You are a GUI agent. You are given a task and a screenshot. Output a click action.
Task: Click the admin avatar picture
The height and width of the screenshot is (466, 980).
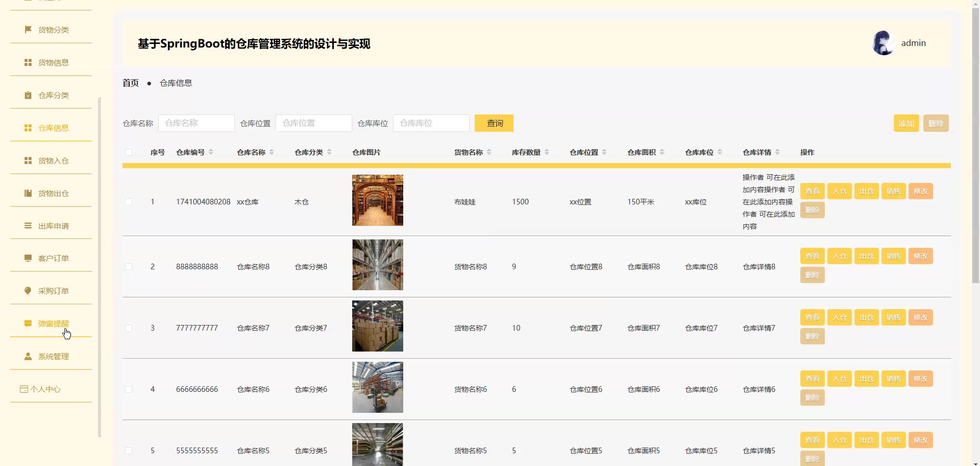884,43
